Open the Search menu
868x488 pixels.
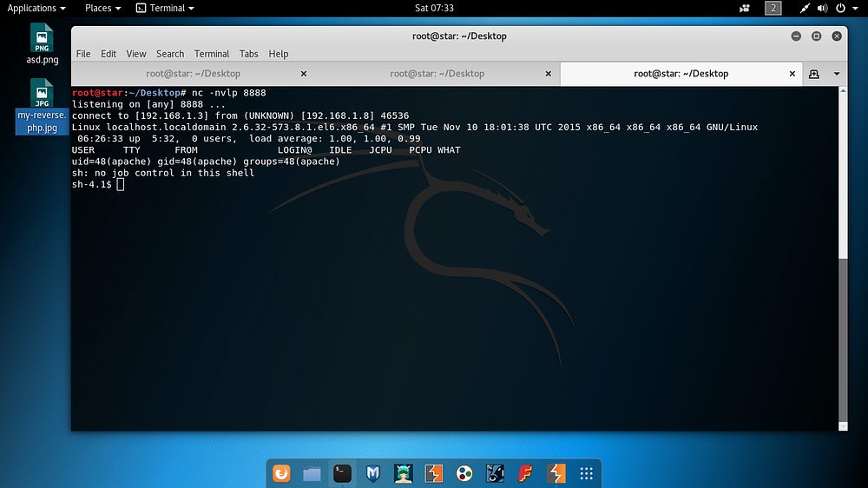(x=170, y=54)
